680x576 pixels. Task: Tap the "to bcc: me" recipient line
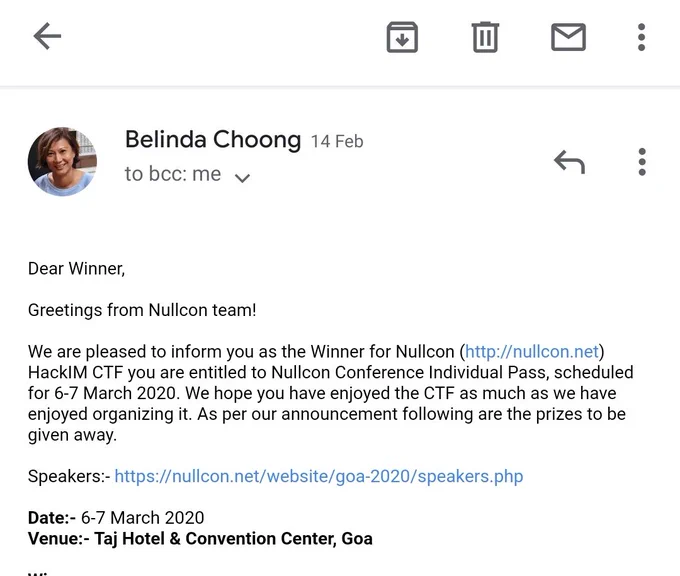pos(173,174)
